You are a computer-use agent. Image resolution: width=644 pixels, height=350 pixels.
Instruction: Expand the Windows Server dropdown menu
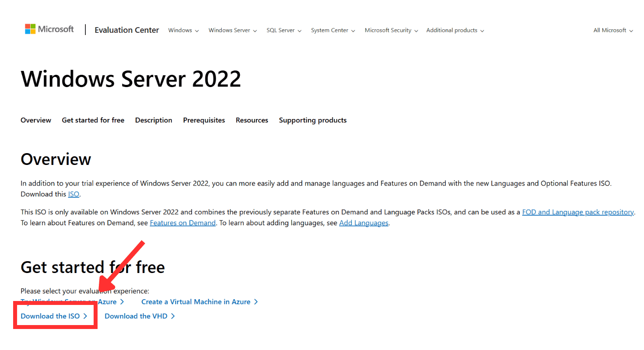(x=232, y=30)
